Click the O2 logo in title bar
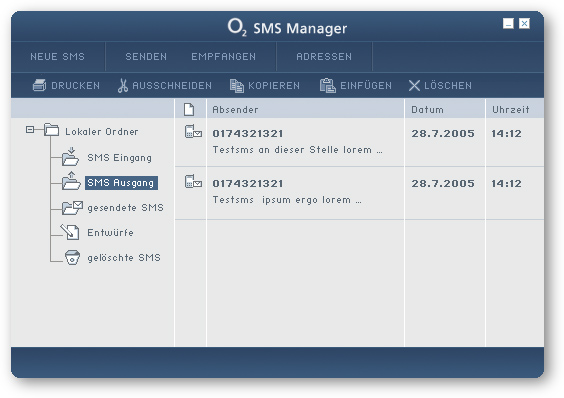Screen dimensions: 564x398 pyautogui.click(x=237, y=27)
